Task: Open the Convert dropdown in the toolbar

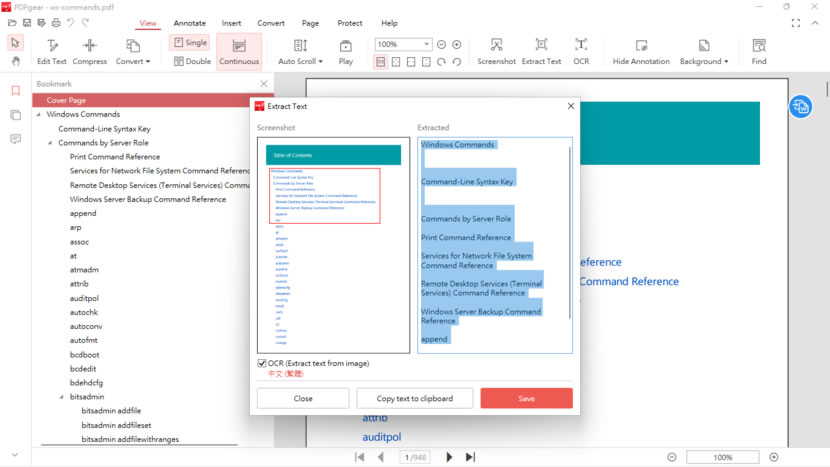Action: pyautogui.click(x=133, y=51)
